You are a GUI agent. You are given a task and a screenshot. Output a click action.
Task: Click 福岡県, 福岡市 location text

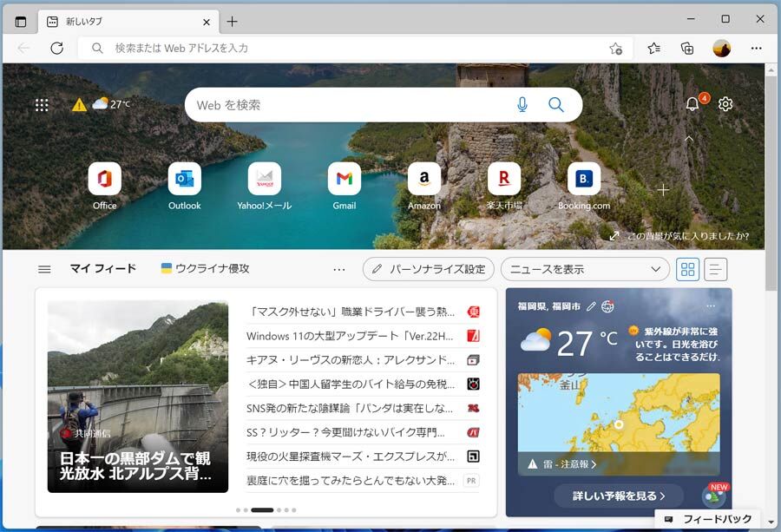point(549,306)
